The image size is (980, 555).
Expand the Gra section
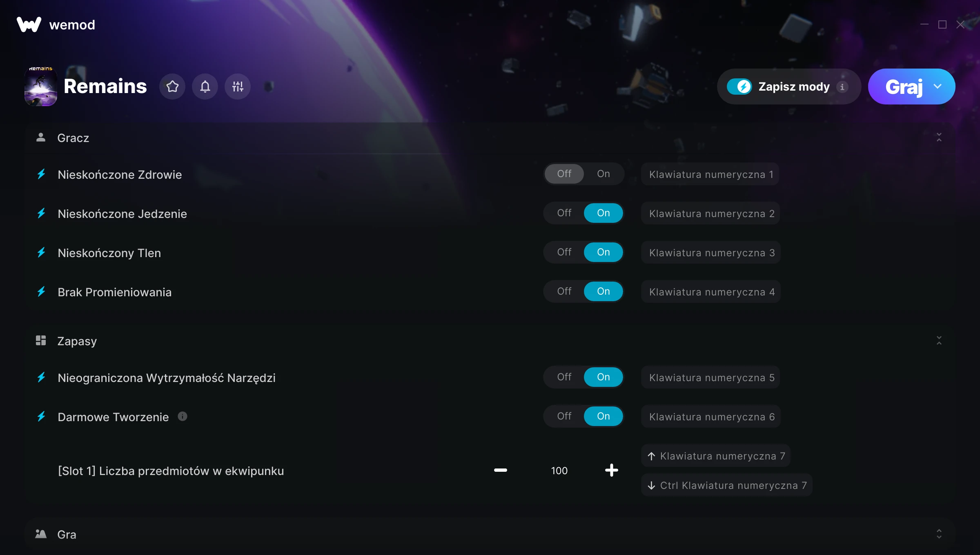[939, 534]
